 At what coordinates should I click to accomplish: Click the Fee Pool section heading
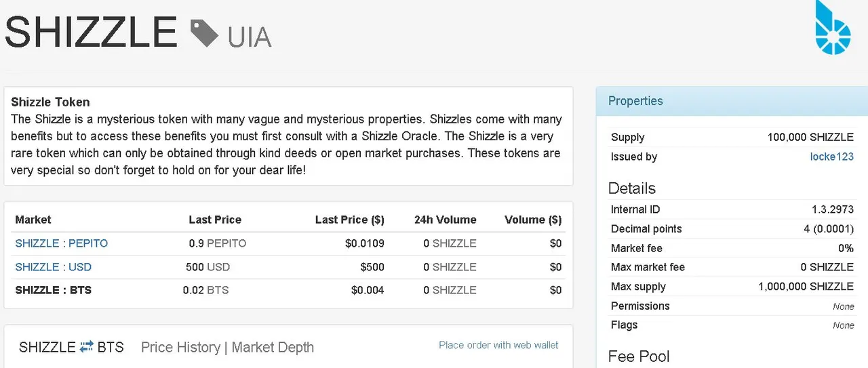click(639, 356)
